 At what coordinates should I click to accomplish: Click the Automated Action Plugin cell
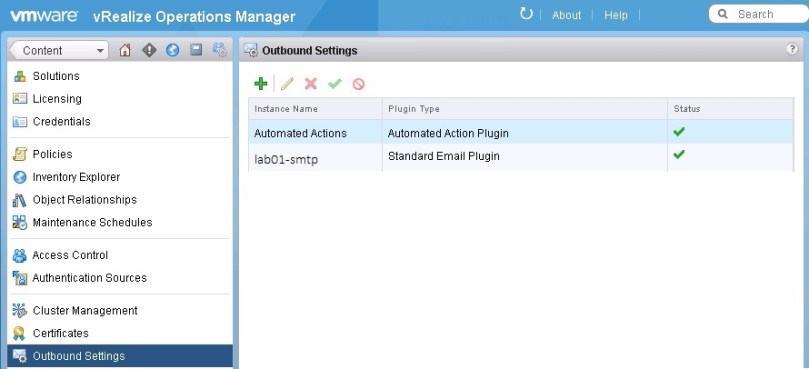(x=448, y=133)
